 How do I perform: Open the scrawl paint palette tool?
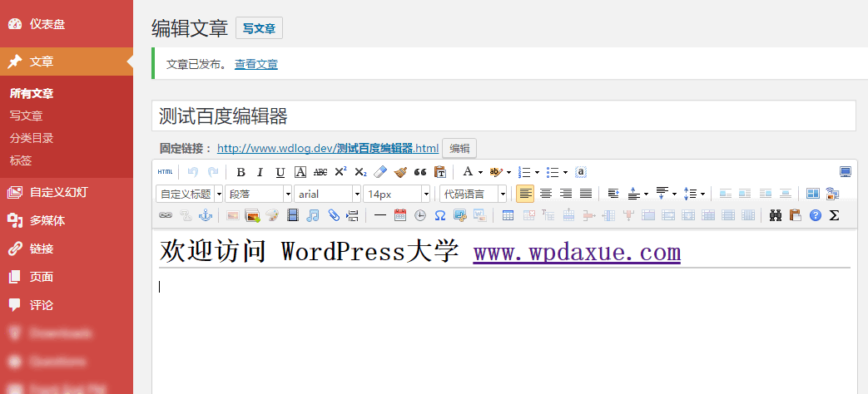tap(272, 215)
